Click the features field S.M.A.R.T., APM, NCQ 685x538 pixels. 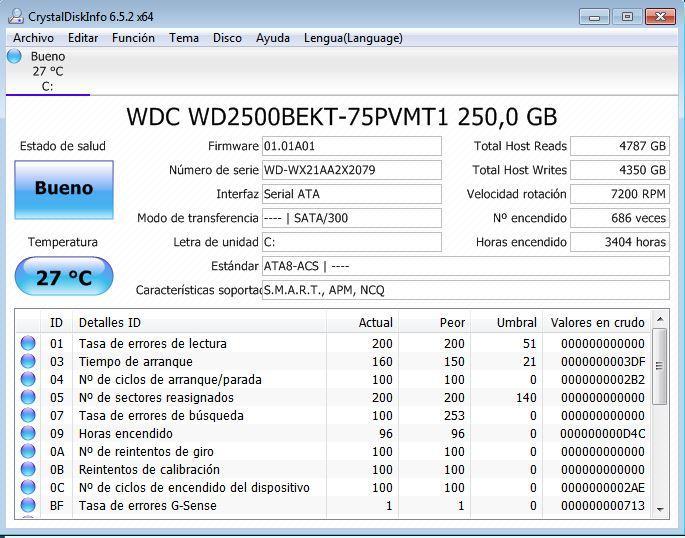pyautogui.click(x=466, y=290)
